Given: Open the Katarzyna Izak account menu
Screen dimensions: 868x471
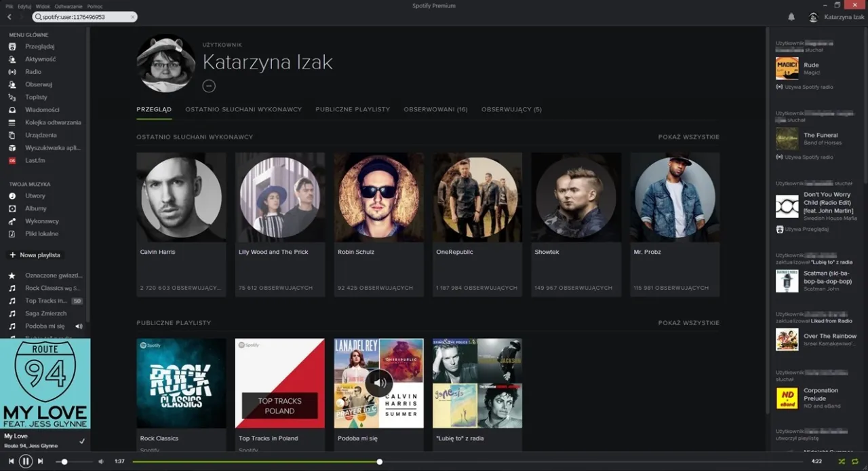Looking at the screenshot, I should click(837, 17).
